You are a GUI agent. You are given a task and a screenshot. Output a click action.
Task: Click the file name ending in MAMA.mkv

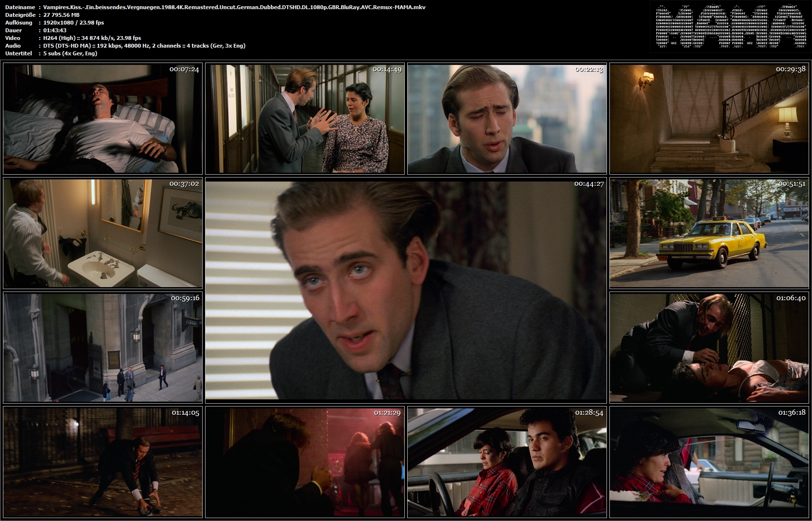coord(234,7)
